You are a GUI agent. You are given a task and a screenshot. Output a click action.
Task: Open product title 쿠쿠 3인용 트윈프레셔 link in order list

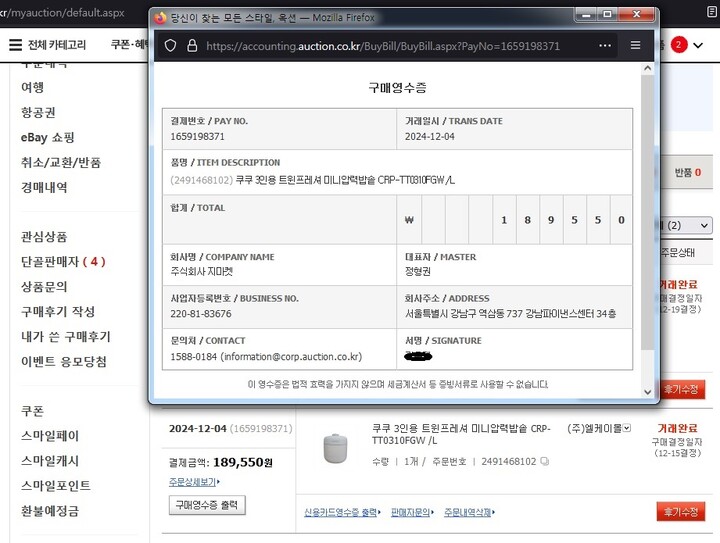(x=461, y=434)
